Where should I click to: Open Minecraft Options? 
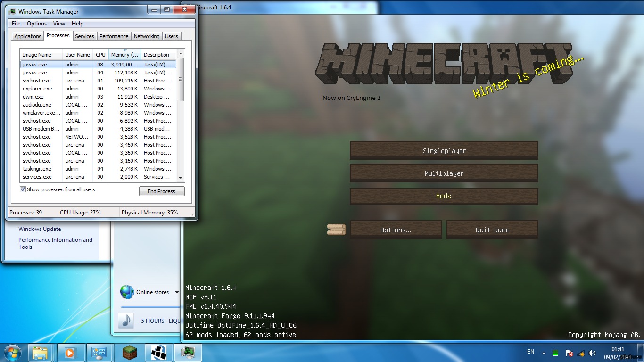[x=396, y=230]
